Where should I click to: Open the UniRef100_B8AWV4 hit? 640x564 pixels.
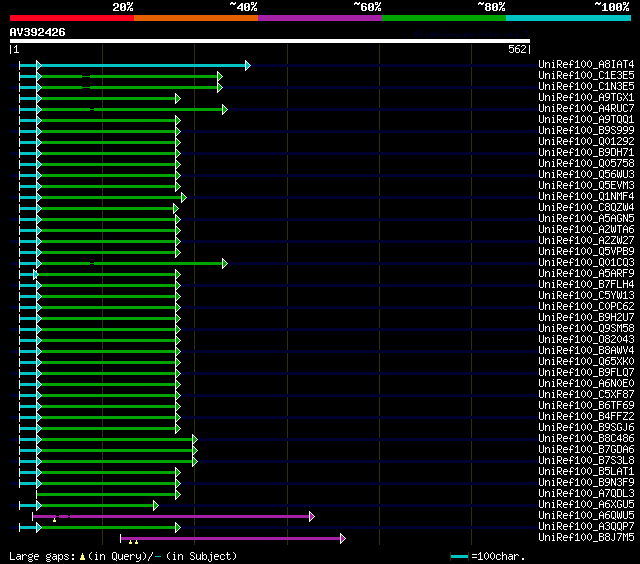click(x=586, y=351)
